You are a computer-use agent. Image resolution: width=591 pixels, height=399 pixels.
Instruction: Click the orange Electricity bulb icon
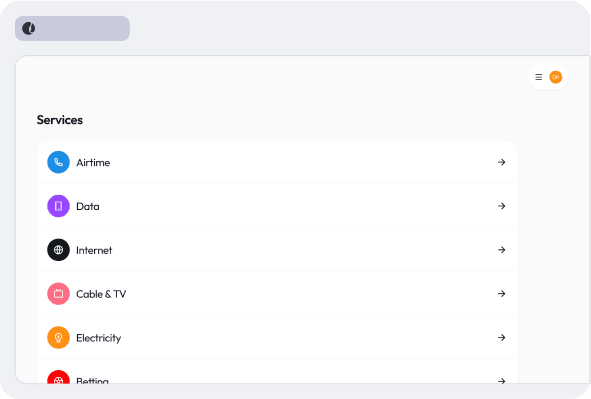click(x=58, y=338)
